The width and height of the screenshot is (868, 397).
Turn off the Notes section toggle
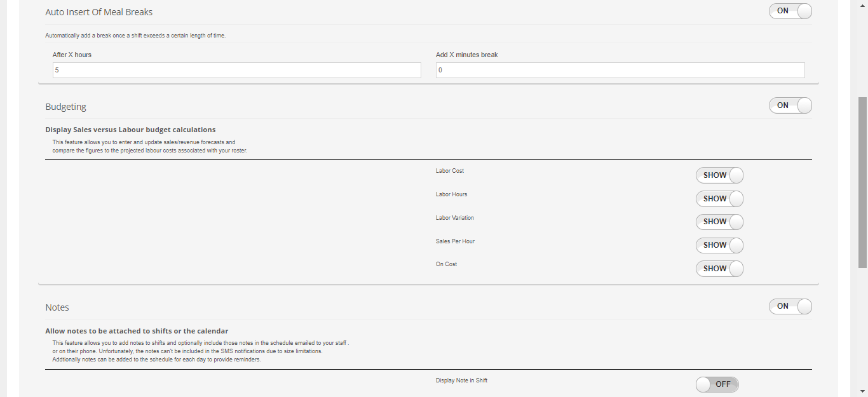pos(790,306)
